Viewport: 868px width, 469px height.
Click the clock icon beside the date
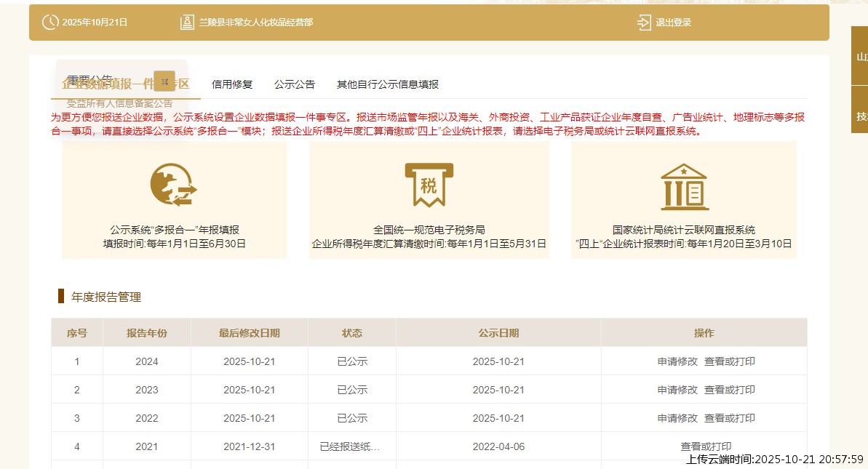(x=49, y=23)
